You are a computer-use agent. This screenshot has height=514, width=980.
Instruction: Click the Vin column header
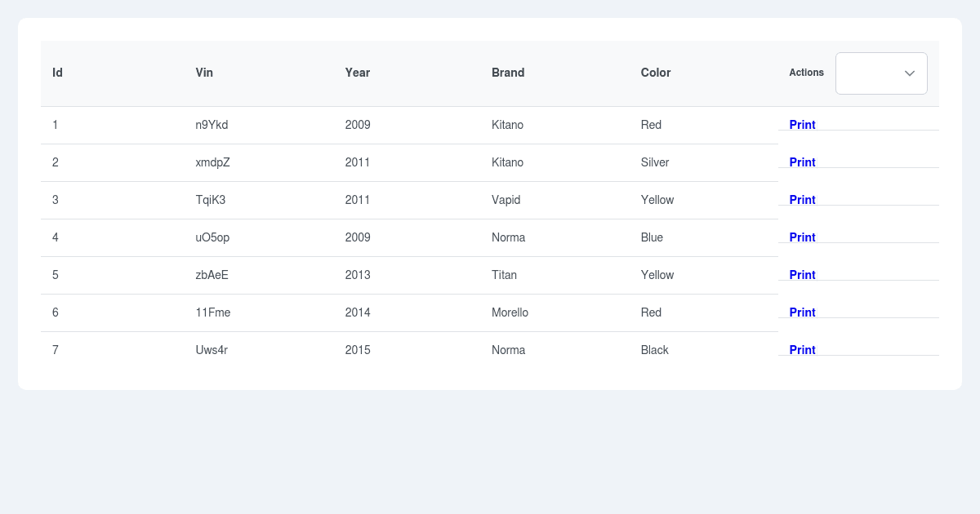204,73
